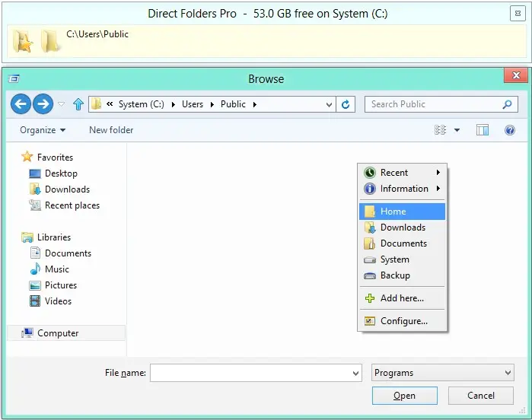Click the address bar overflow chevrons

click(110, 103)
